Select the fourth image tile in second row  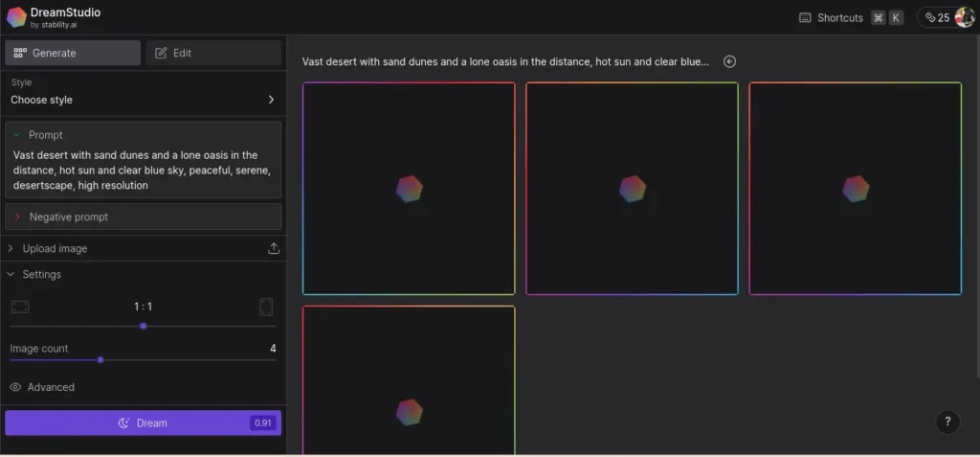pos(409,380)
